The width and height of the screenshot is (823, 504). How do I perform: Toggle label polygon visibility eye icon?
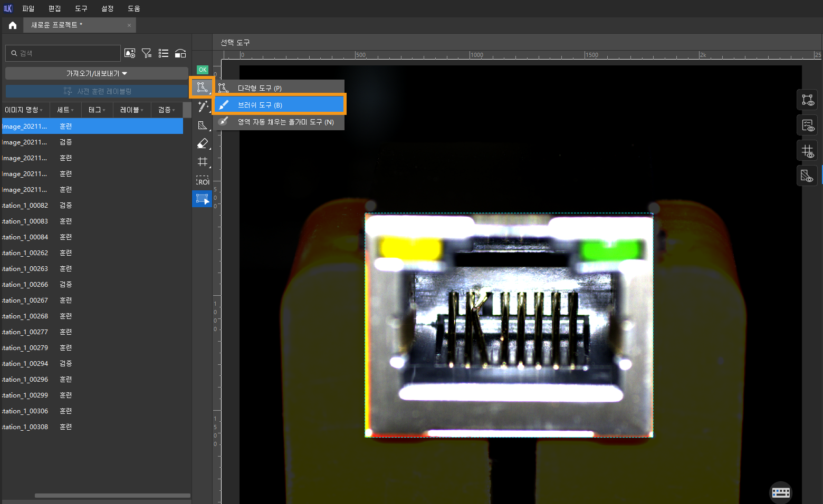coord(807,100)
